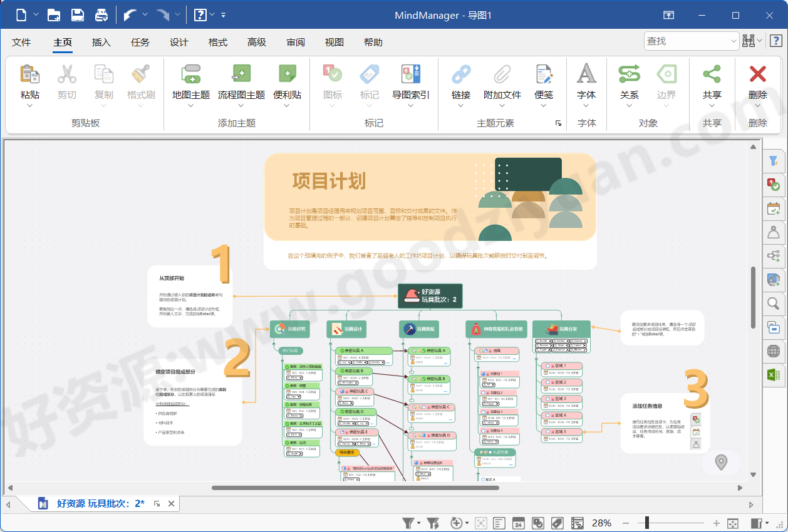The width and height of the screenshot is (788, 532).
Task: Click inside the 查找 search field
Action: 686,40
